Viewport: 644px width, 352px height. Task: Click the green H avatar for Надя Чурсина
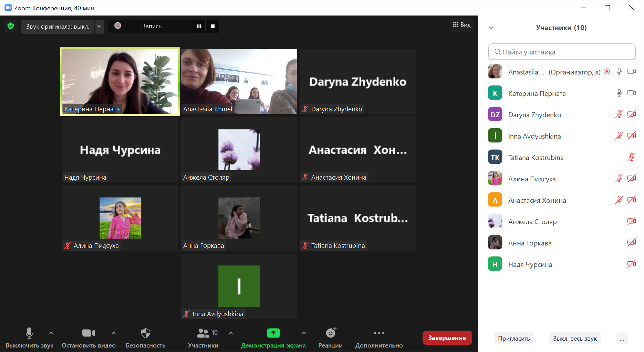pos(495,264)
